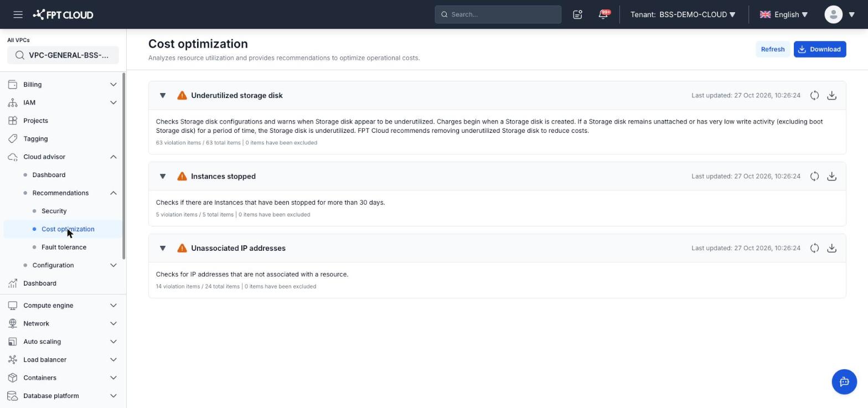
Task: Open the chat support bubble
Action: coord(844,381)
